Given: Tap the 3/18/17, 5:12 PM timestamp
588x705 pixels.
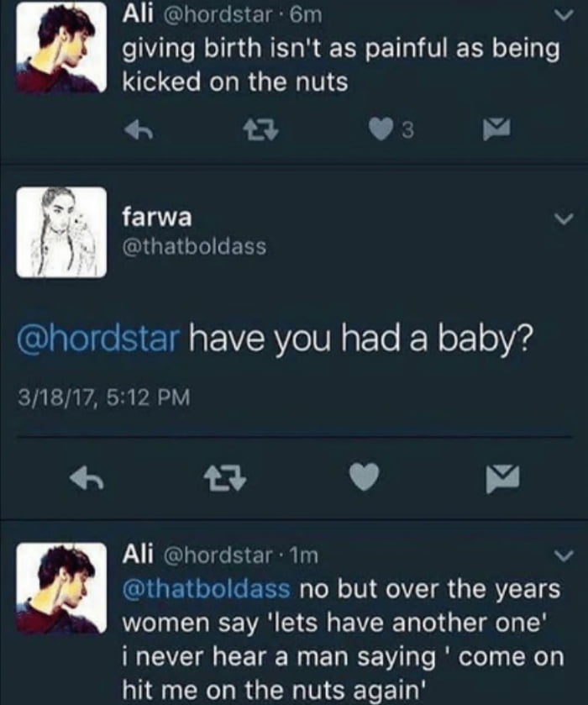Looking at the screenshot, I should [x=94, y=397].
